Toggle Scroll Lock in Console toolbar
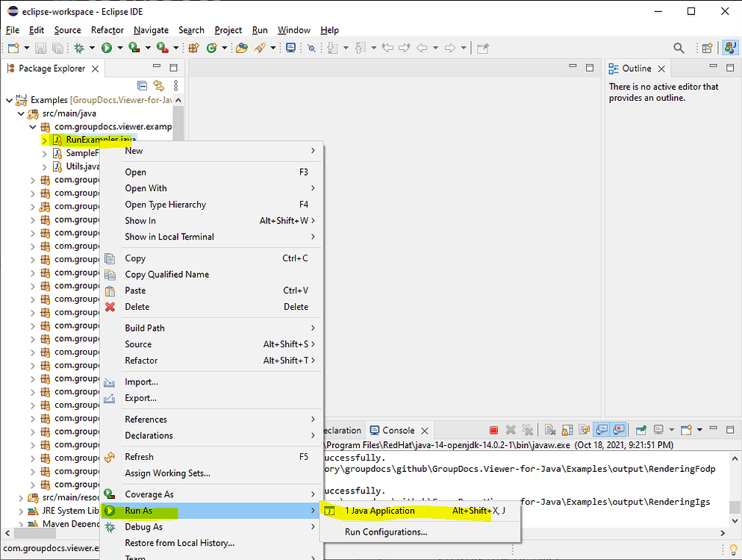The height and width of the screenshot is (560, 742). click(x=567, y=430)
